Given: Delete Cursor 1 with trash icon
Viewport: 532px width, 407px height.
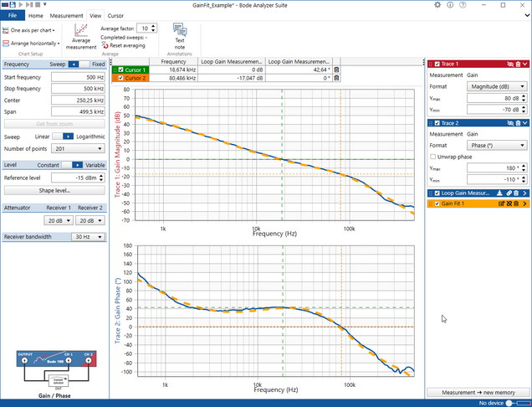Looking at the screenshot, I should pos(336,70).
